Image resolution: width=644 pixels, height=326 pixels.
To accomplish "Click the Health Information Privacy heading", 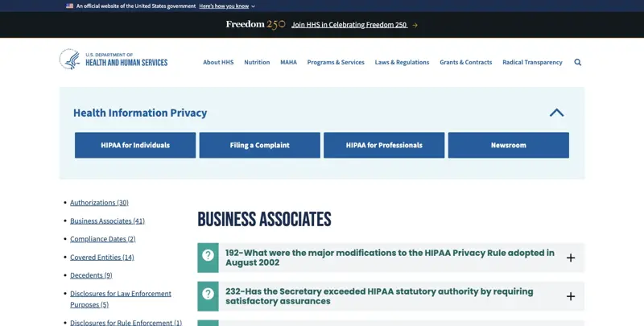I will (140, 113).
